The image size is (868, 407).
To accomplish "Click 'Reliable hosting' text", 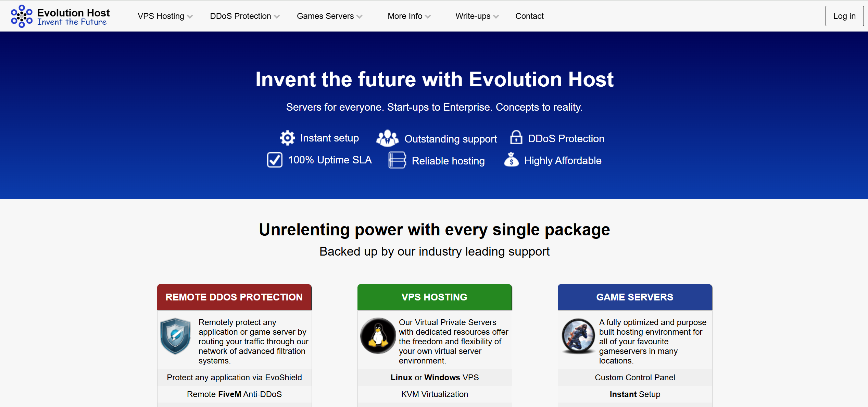I will click(448, 161).
